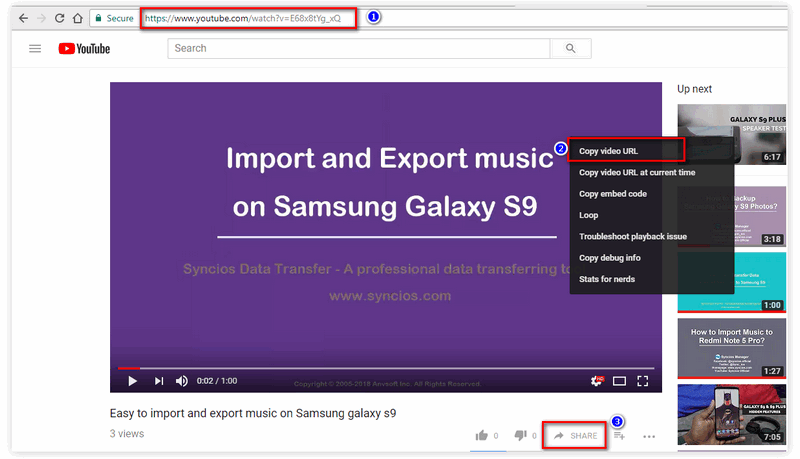
Task: Open the 3:18 S9 Photos backup video
Action: pos(732,216)
